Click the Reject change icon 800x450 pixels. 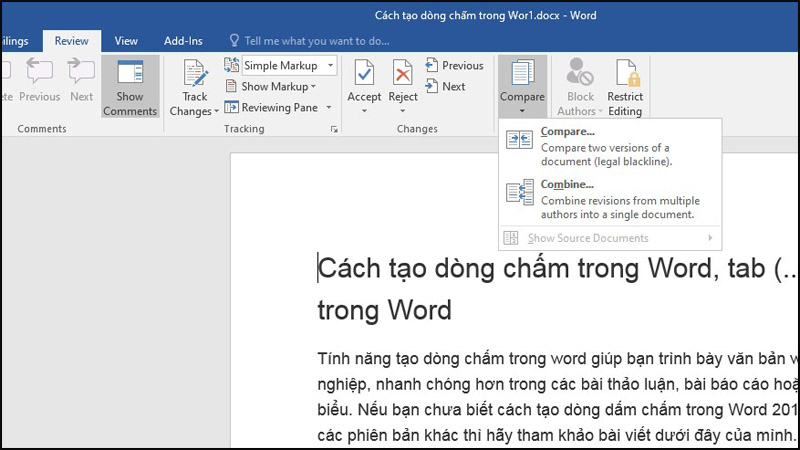click(403, 72)
